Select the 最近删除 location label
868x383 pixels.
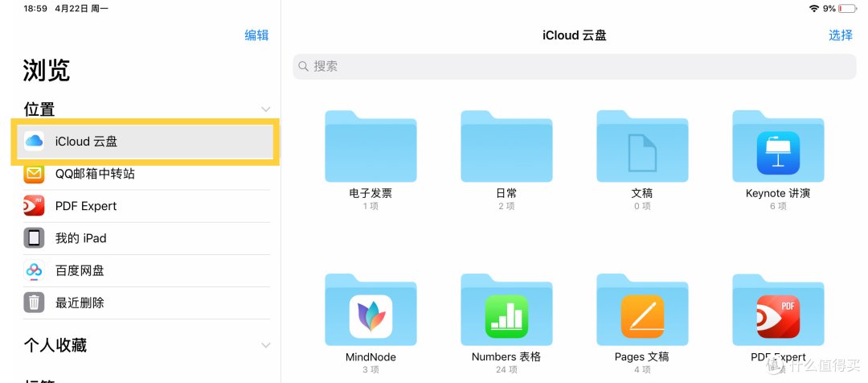coord(80,303)
